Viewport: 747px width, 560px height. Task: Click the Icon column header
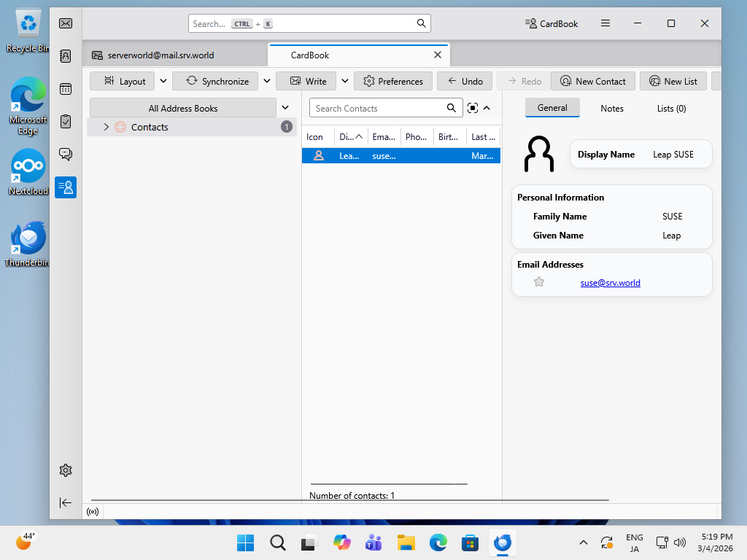[318, 136]
